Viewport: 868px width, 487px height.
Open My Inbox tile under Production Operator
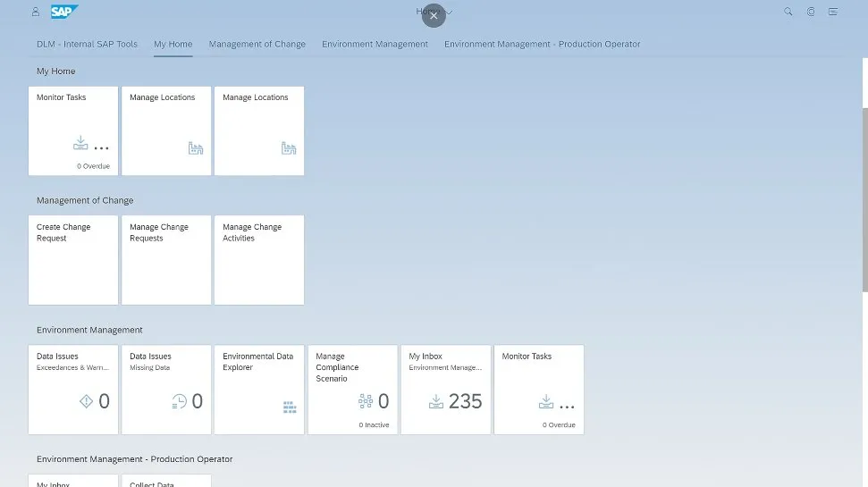tap(73, 481)
